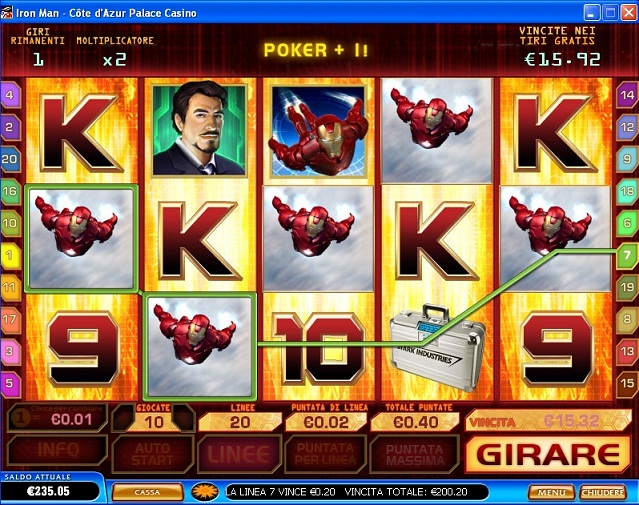This screenshot has height=505, width=639.
Task: Select payline 14 marker
Action: (627, 95)
